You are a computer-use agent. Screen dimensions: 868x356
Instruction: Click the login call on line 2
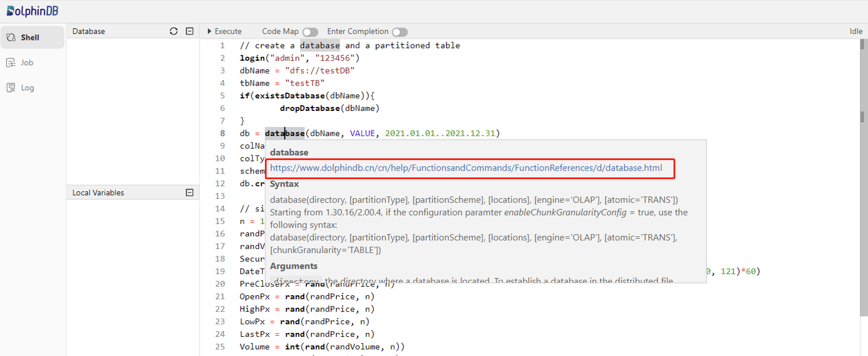pos(252,58)
